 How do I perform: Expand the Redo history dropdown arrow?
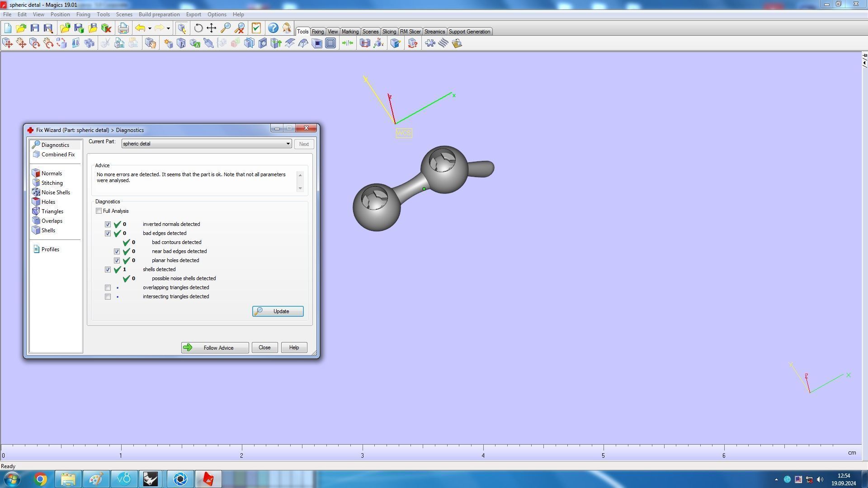click(x=168, y=28)
